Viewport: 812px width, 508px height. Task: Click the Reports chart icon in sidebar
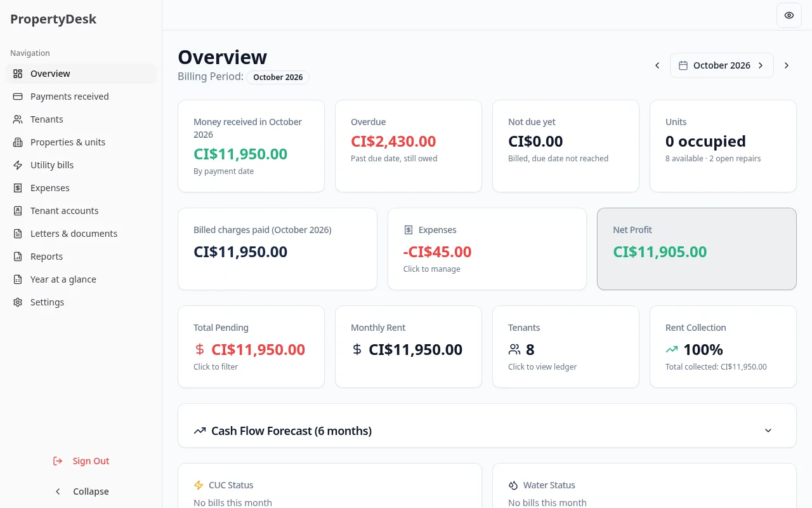pyautogui.click(x=18, y=257)
